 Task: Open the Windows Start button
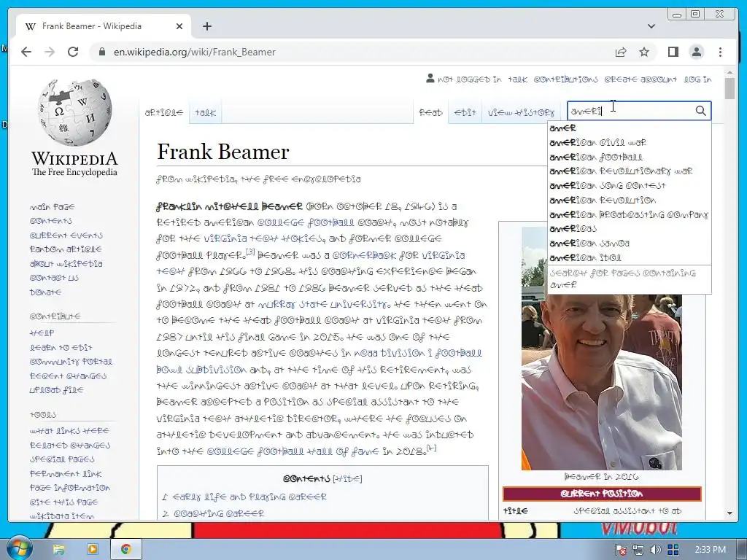[x=19, y=548]
